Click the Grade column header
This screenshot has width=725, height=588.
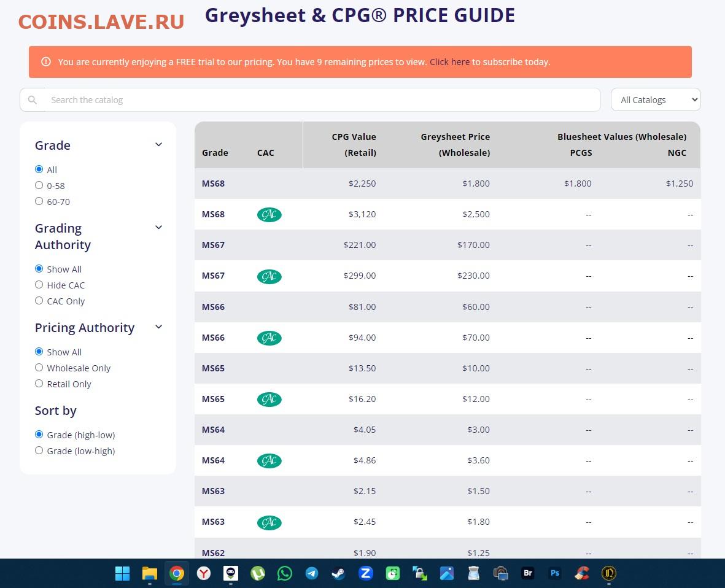pyautogui.click(x=215, y=153)
